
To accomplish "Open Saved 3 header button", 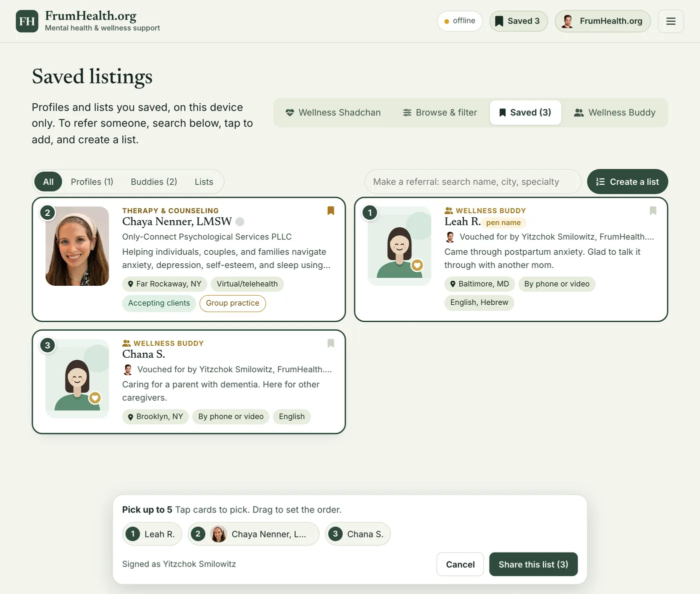I will tap(518, 21).
